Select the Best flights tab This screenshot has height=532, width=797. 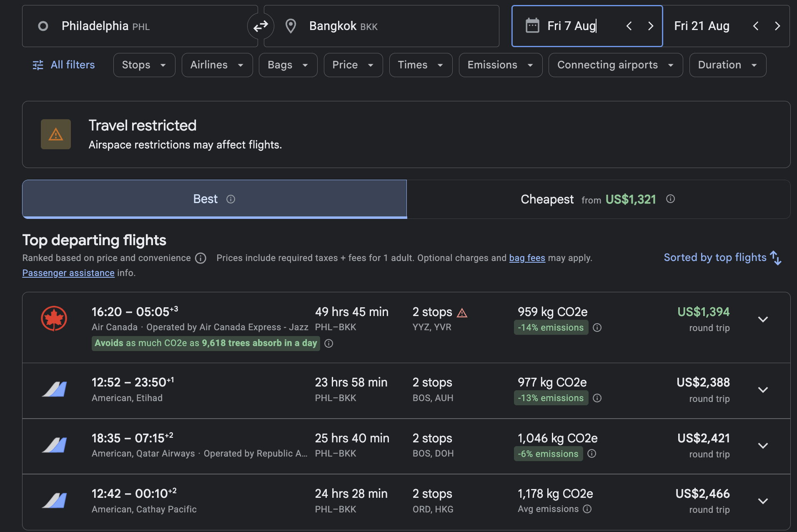[x=214, y=199]
